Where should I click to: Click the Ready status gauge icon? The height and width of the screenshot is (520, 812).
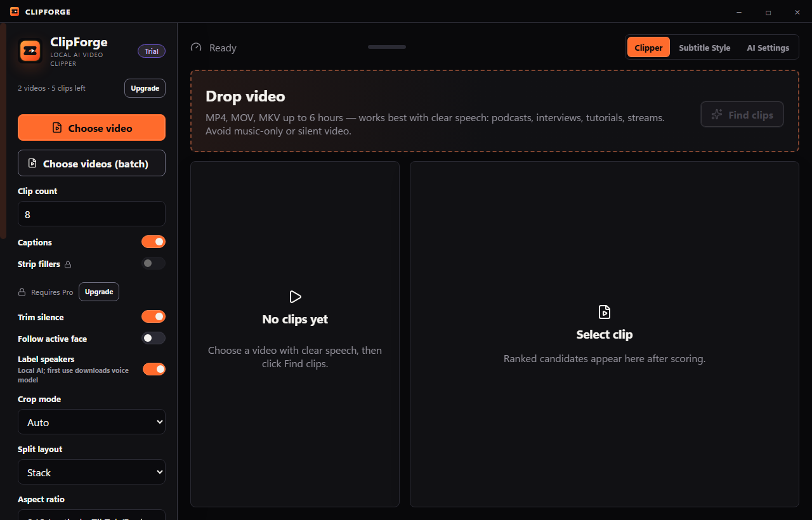(x=196, y=48)
